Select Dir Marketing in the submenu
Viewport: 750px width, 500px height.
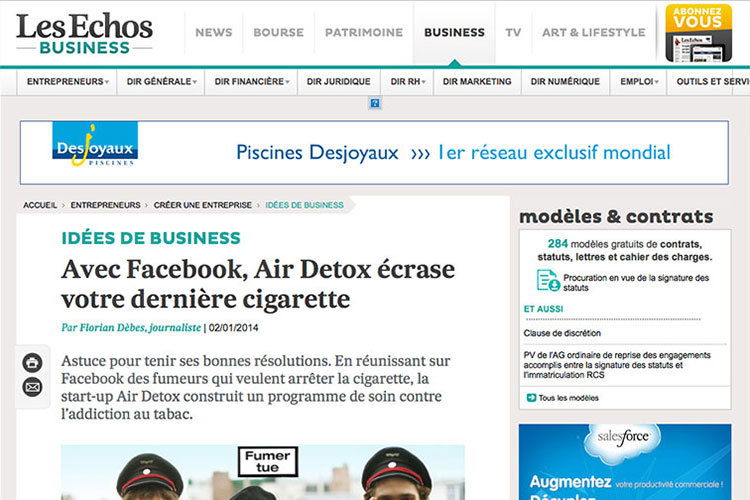tap(477, 82)
